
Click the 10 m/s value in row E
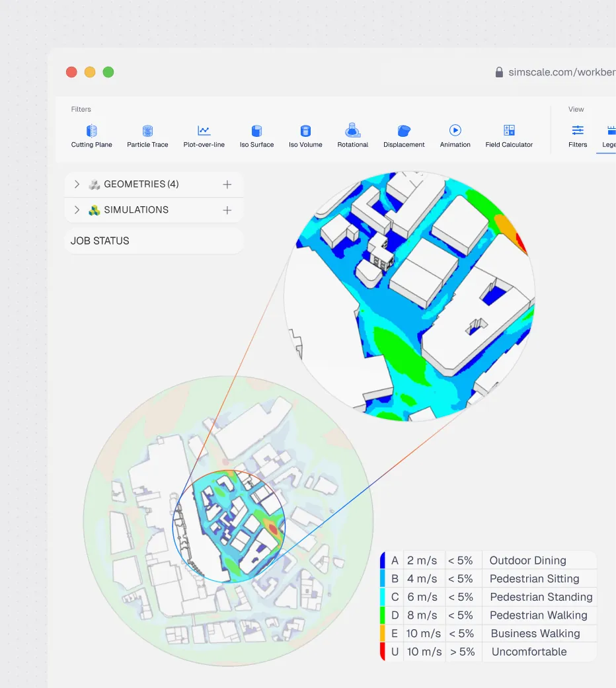point(424,633)
